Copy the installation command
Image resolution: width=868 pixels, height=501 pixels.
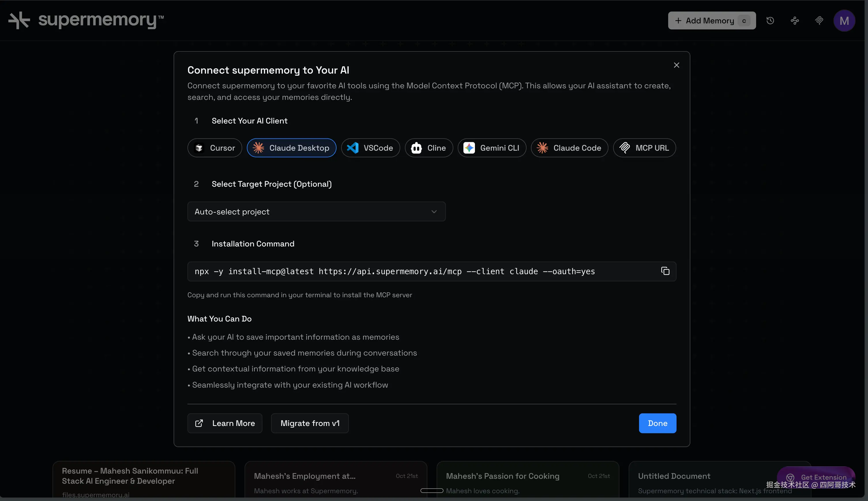coord(665,271)
